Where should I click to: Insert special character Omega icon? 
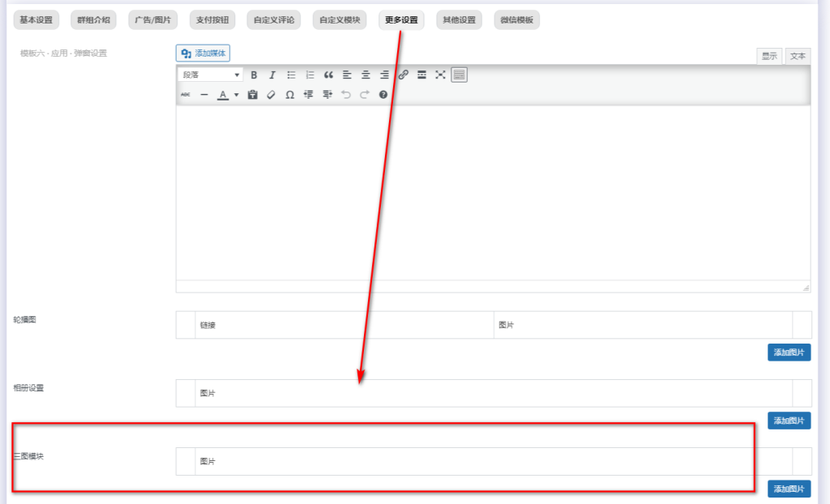[289, 95]
